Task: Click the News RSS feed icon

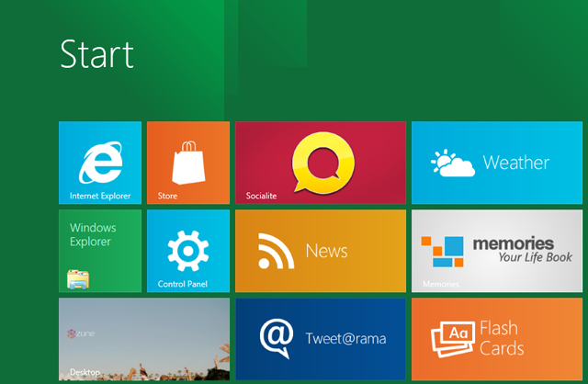Action: (276, 251)
